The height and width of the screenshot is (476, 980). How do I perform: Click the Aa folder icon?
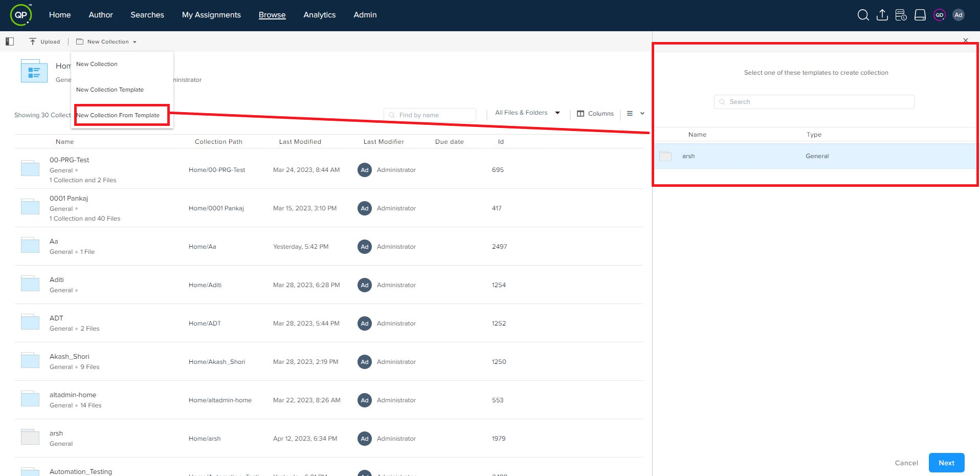point(30,245)
